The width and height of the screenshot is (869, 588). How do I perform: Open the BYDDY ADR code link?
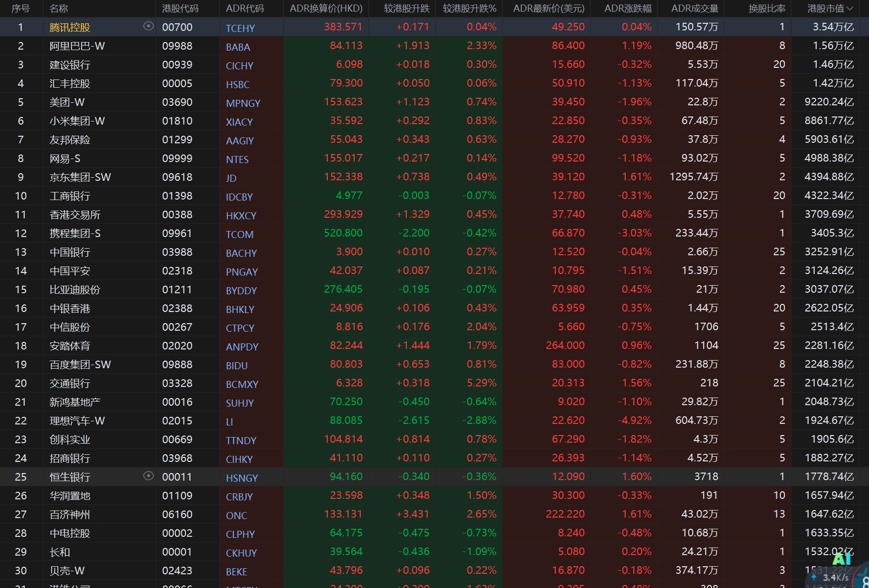pos(241,291)
